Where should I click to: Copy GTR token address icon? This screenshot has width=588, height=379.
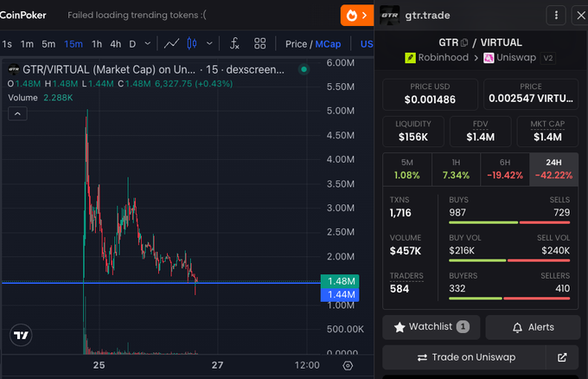point(464,42)
